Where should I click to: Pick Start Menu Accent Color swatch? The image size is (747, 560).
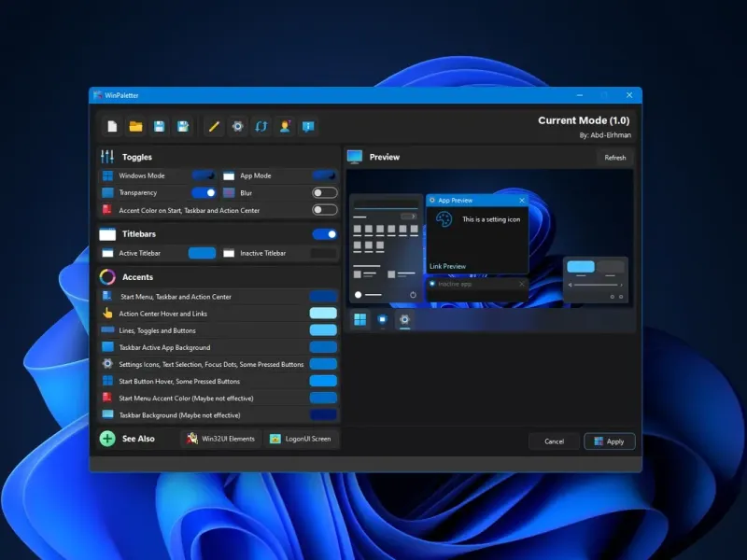tap(323, 399)
